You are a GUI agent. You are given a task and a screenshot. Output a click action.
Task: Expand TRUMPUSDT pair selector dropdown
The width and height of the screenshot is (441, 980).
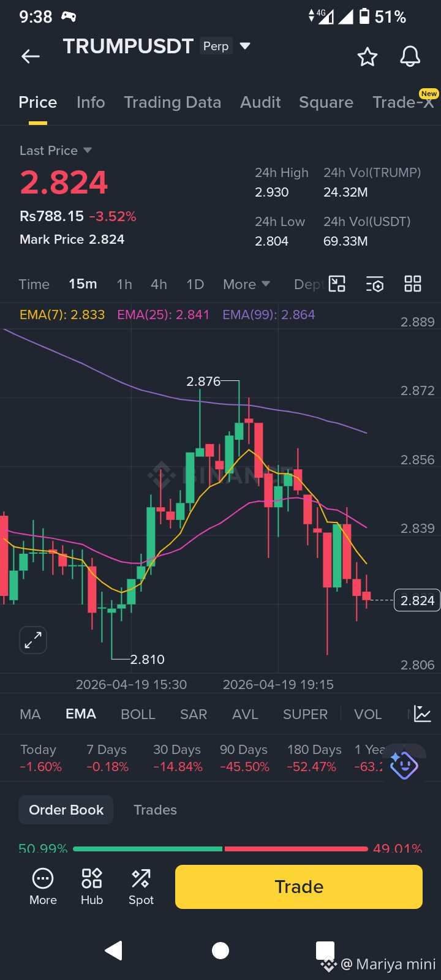tap(245, 46)
